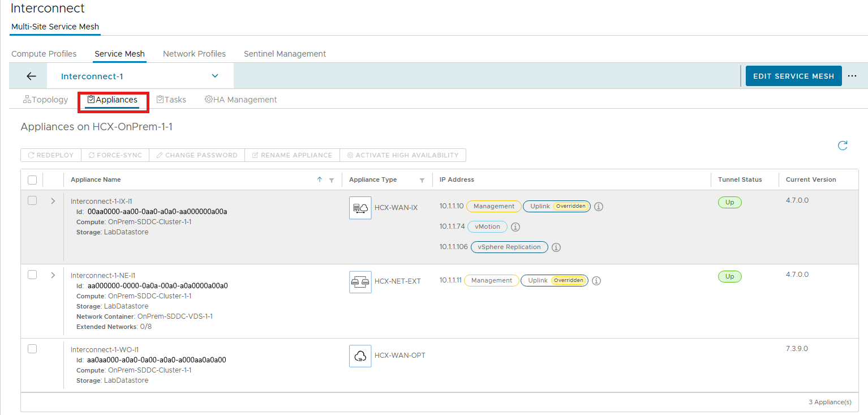Image resolution: width=868 pixels, height=415 pixels.
Task: Click the HCX-WAN-IX appliance type icon
Action: point(360,208)
